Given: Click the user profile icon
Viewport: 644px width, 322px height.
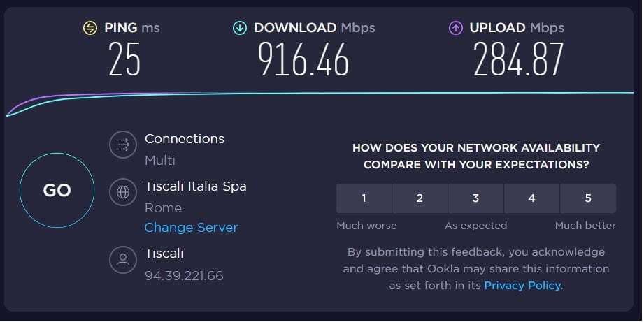Looking at the screenshot, I should coord(123,260).
